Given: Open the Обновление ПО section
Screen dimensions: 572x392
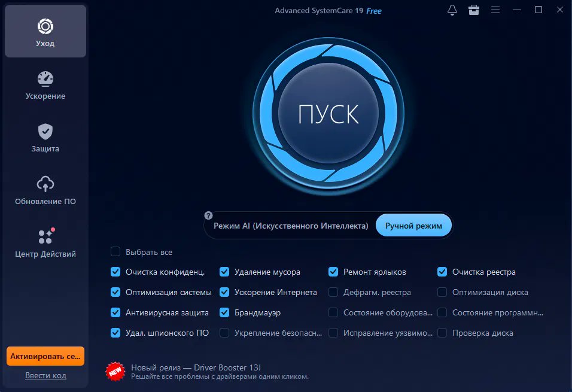Looking at the screenshot, I should [45, 190].
